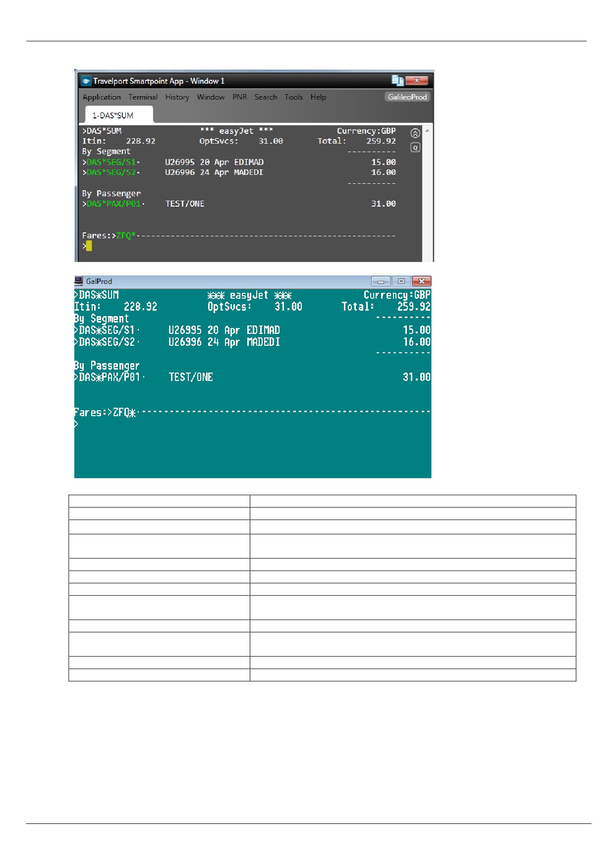
Task: Click 'By Passenger' heading in GalProd window
Action: point(107,366)
